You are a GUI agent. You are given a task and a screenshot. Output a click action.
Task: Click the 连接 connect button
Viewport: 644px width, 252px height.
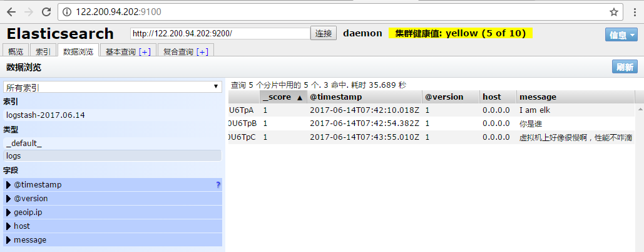point(324,33)
